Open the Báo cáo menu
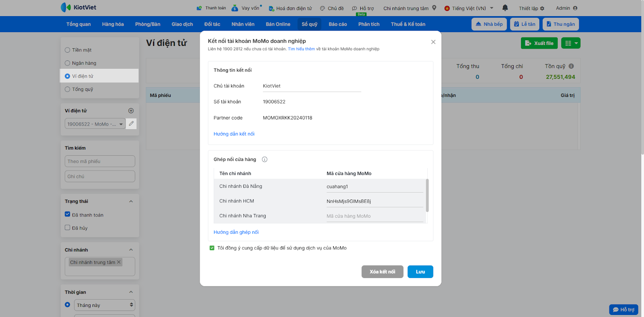 point(338,24)
